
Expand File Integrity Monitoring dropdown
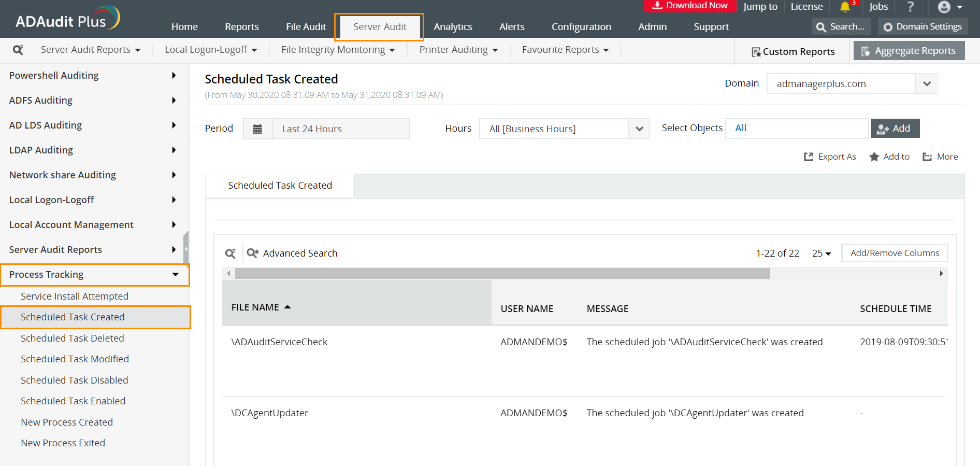click(338, 50)
